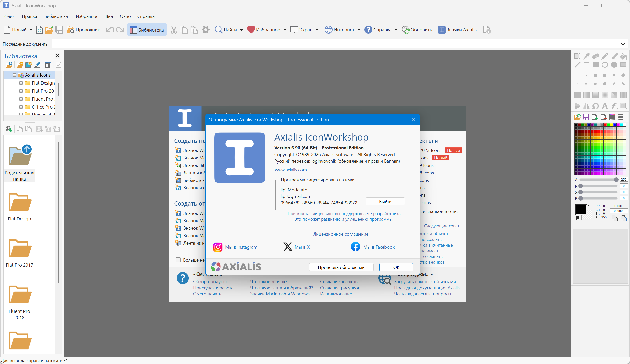This screenshot has height=364, width=630.
Task: Click the Значки Axialis toolbar icon
Action: pos(442,30)
